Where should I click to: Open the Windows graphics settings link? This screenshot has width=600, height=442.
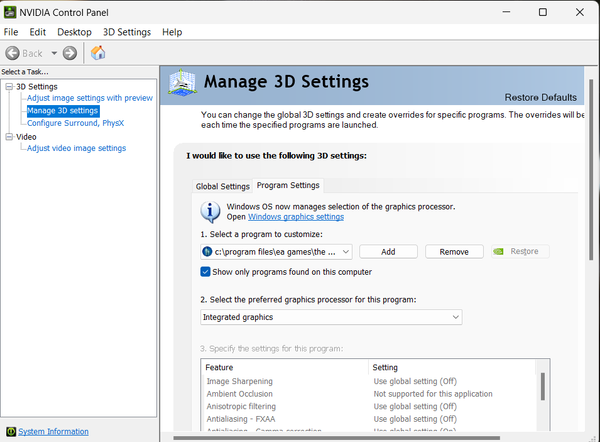point(296,217)
